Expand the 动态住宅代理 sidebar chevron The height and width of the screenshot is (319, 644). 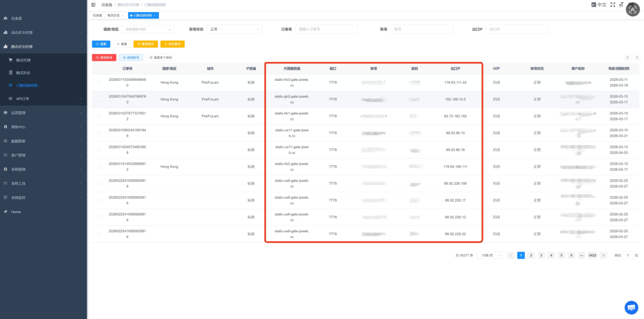80,33
